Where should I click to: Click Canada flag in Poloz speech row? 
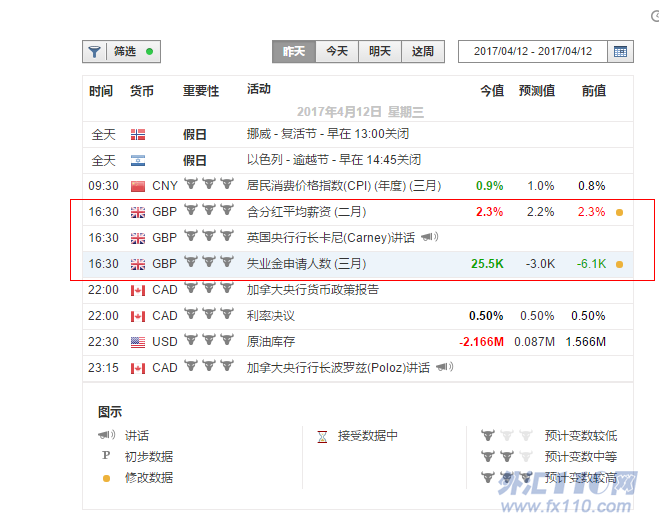point(138,368)
